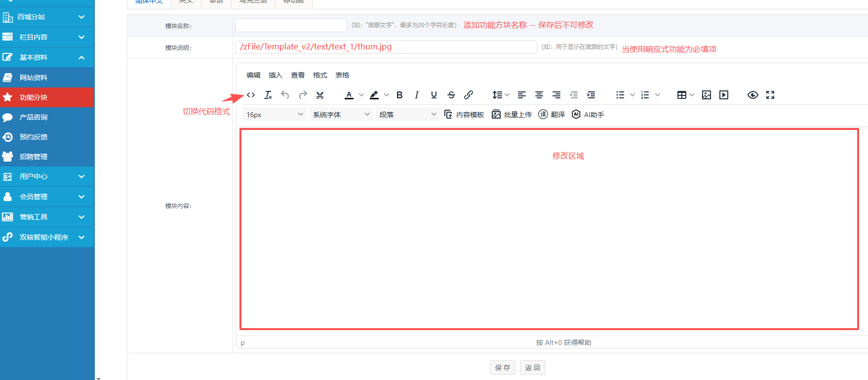Click the insert media video icon

pyautogui.click(x=724, y=95)
